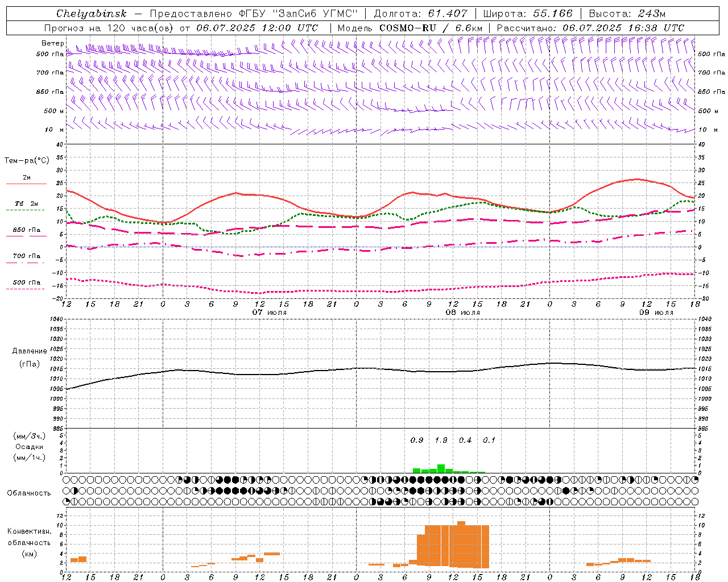This screenshot has width=728, height=582.
Task: Click the 0.4 precipitation amount
Action: 465,440
